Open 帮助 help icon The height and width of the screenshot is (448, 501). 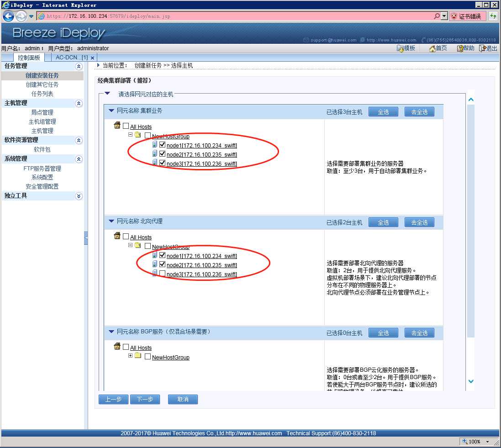tap(460, 48)
